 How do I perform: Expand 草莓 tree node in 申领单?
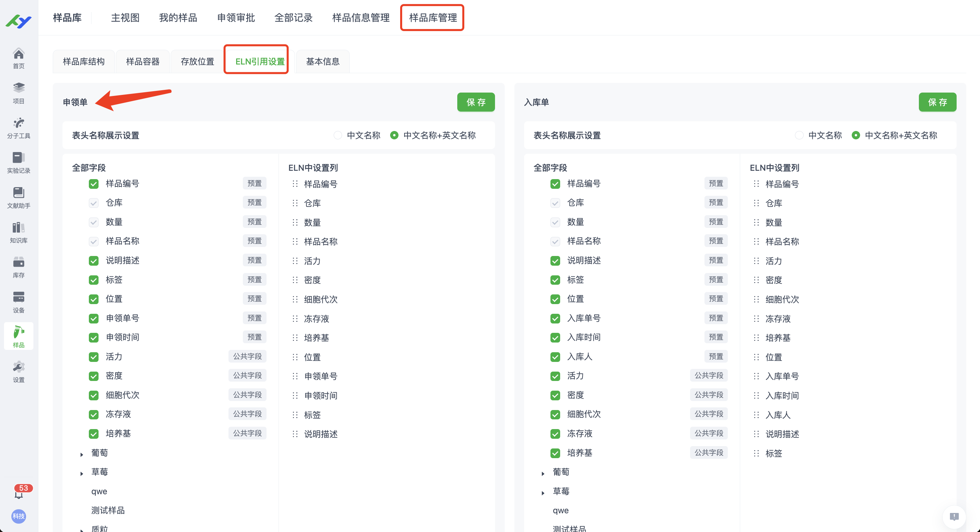[82, 474]
